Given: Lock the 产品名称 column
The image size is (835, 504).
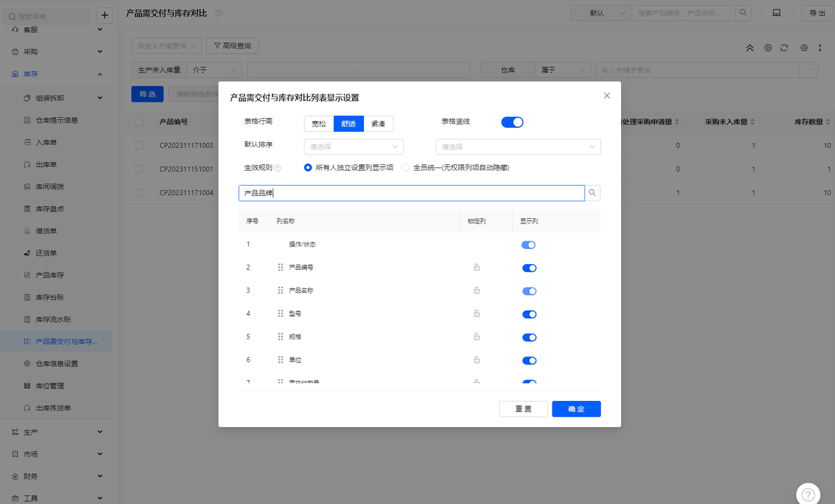Looking at the screenshot, I should click(477, 290).
